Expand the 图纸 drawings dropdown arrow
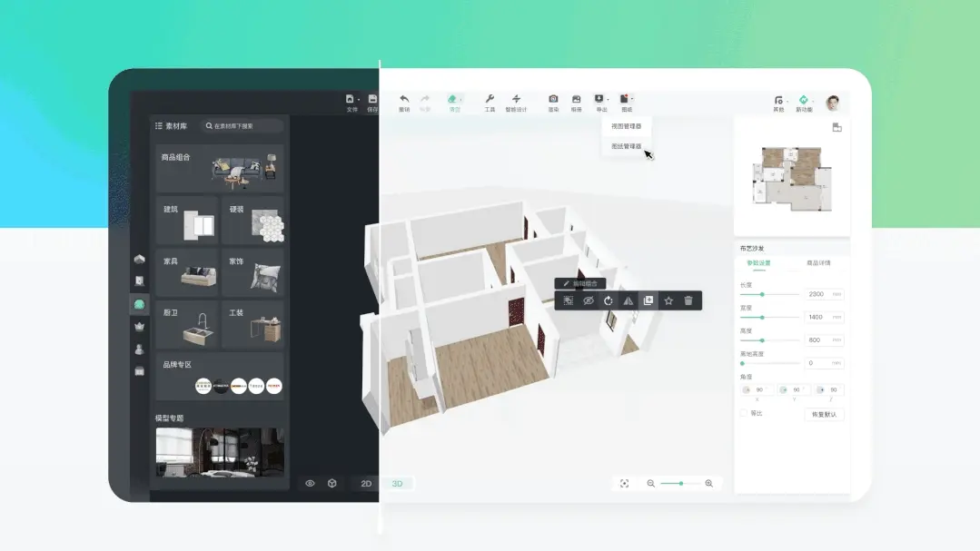This screenshot has height=551, width=980. pos(632,99)
